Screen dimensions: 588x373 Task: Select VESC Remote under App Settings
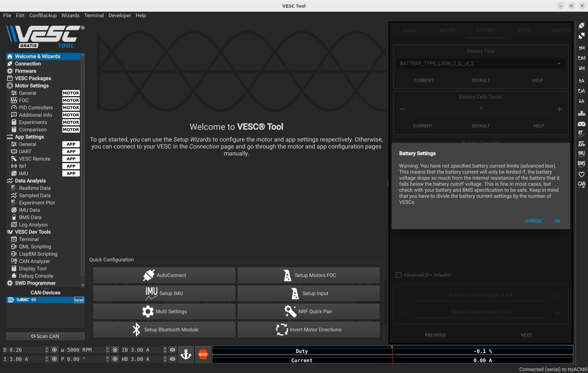pyautogui.click(x=43, y=159)
